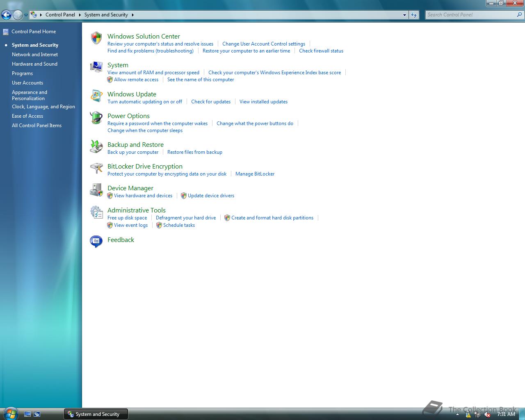Select the System and Security breadcrumb segment
525x420 pixels.
(x=106, y=15)
